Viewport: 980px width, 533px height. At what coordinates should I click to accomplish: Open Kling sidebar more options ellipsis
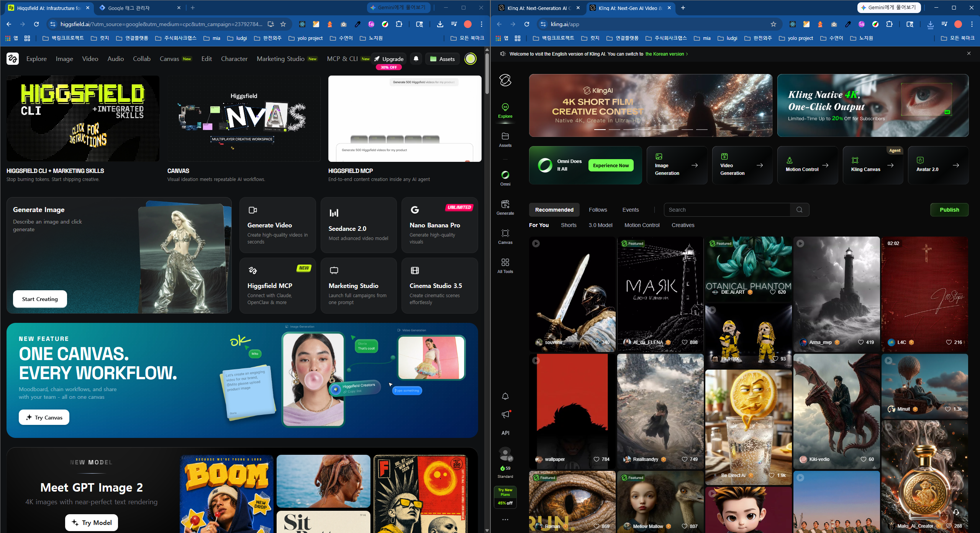(x=505, y=520)
